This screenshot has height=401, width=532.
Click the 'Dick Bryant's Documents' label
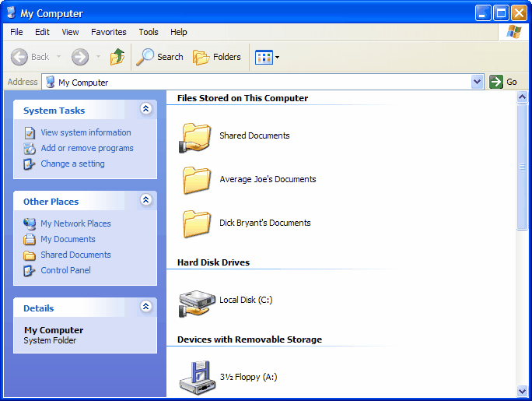click(265, 223)
